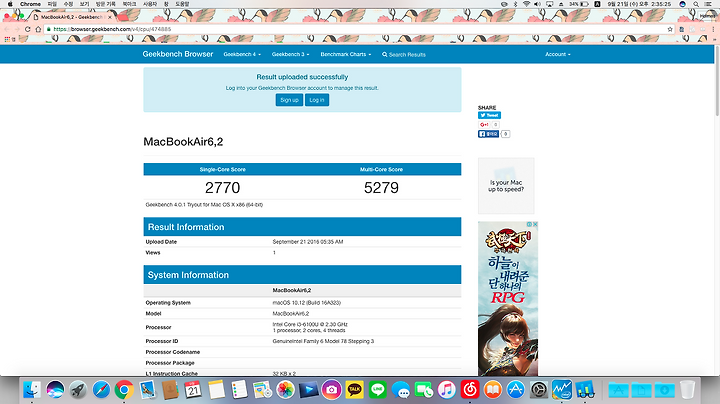
Task: Open the 보기 (View) menu
Action: click(84, 4)
